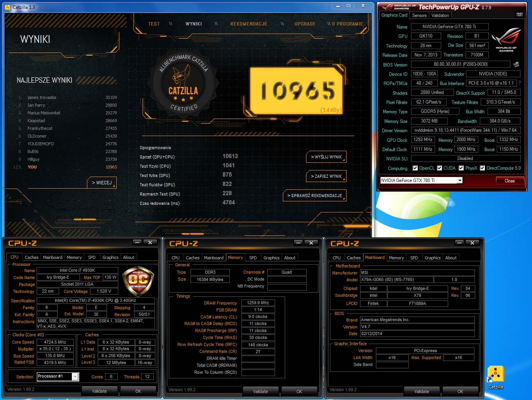Viewport: 532px width, 400px height.
Task: Click OK in the left CPU-Z window
Action: pyautogui.click(x=138, y=391)
